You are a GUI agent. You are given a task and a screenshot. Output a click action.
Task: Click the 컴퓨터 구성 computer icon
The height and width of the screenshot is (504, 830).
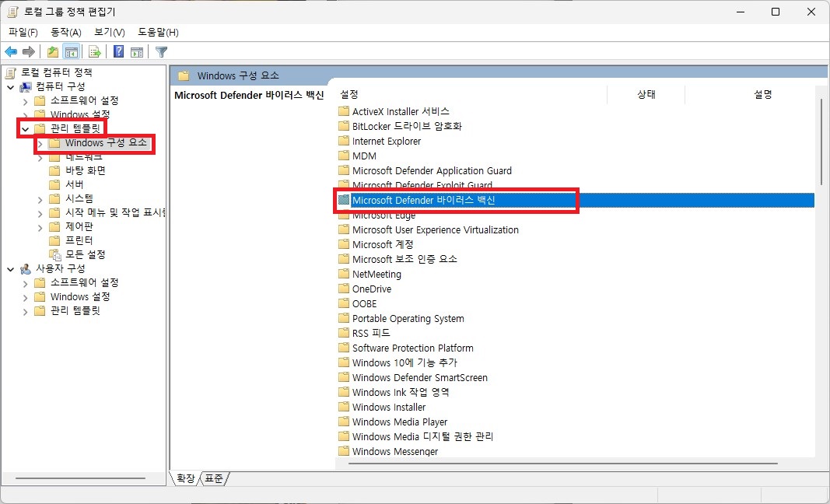26,87
